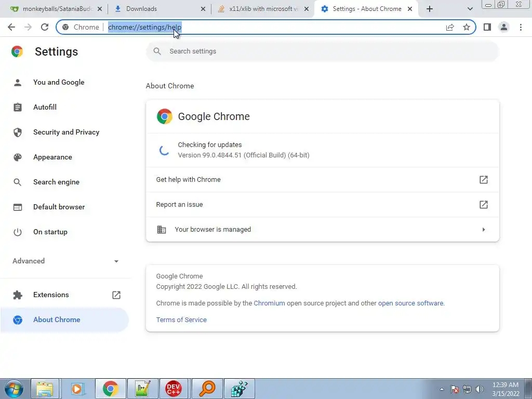The height and width of the screenshot is (399, 532).
Task: Open Your browser is managed details
Action: pyautogui.click(x=322, y=229)
